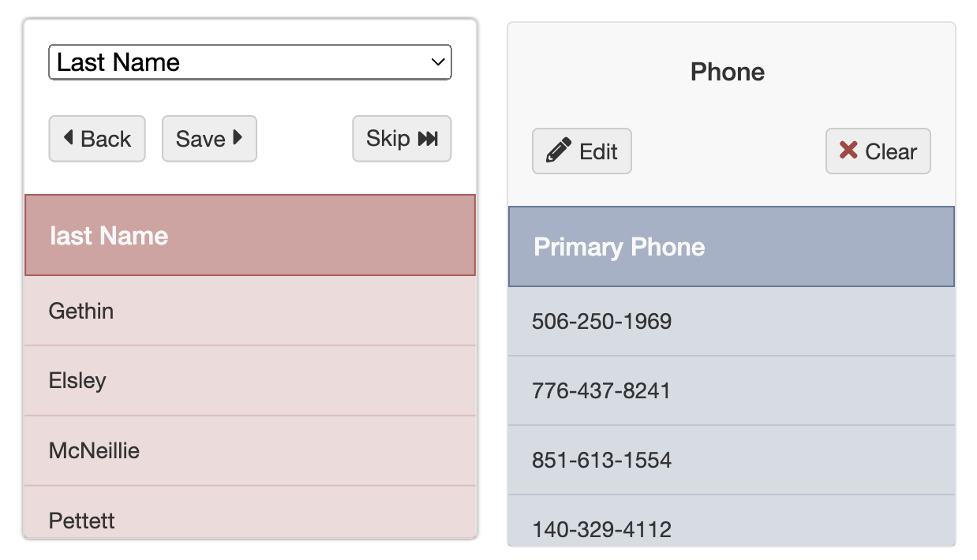Select the last Name column header
977x560 pixels.
click(250, 235)
